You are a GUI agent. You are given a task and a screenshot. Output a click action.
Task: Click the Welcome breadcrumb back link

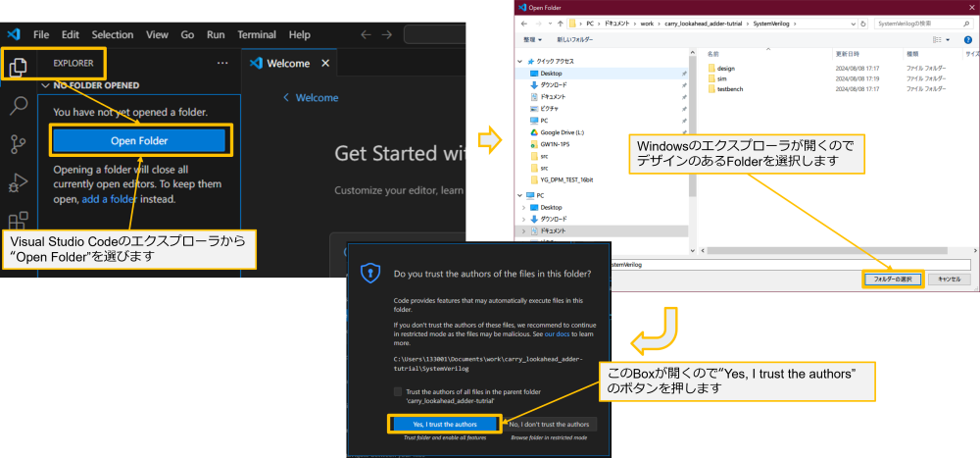click(311, 98)
